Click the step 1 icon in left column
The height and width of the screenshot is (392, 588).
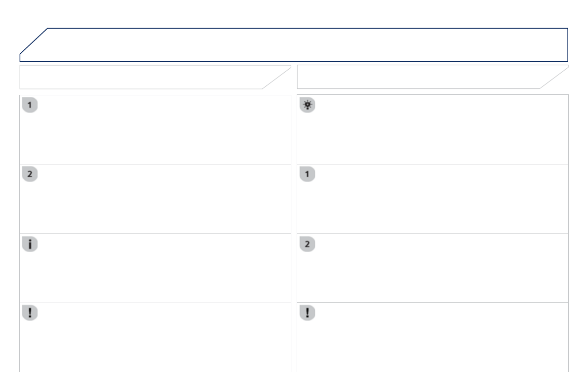[x=30, y=105]
